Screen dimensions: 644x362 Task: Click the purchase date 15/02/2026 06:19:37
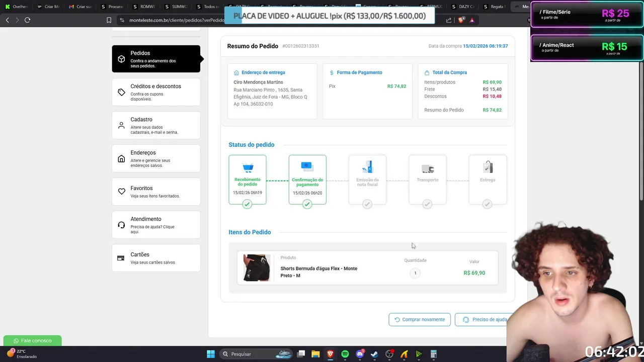tap(485, 46)
